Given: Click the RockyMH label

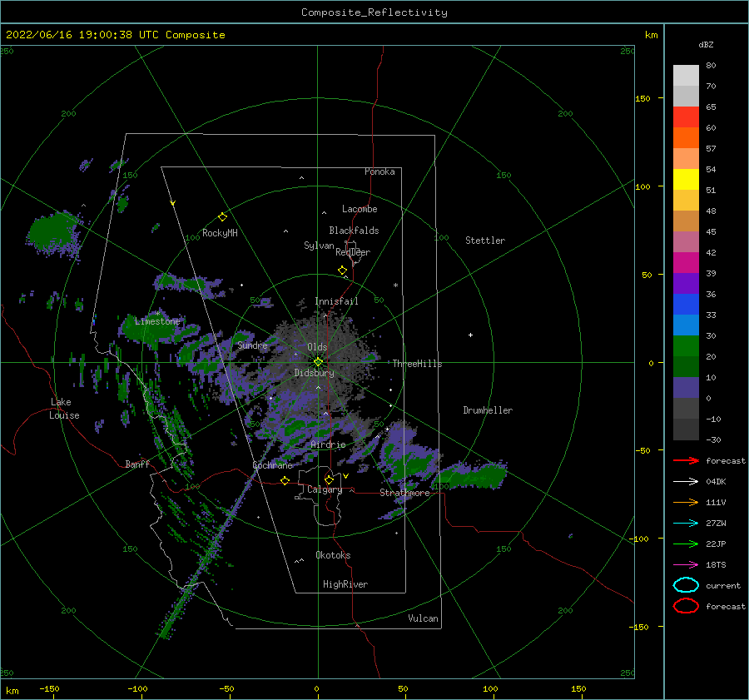Looking at the screenshot, I should (x=220, y=233).
